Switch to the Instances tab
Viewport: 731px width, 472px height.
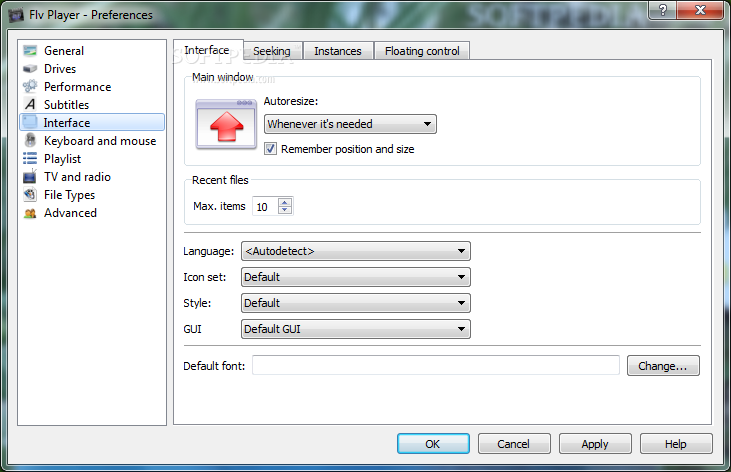click(x=338, y=51)
